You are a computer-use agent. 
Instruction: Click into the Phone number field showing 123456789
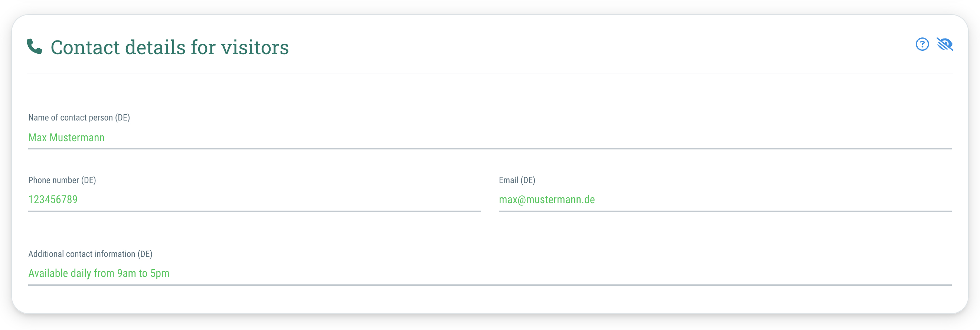[x=255, y=200]
